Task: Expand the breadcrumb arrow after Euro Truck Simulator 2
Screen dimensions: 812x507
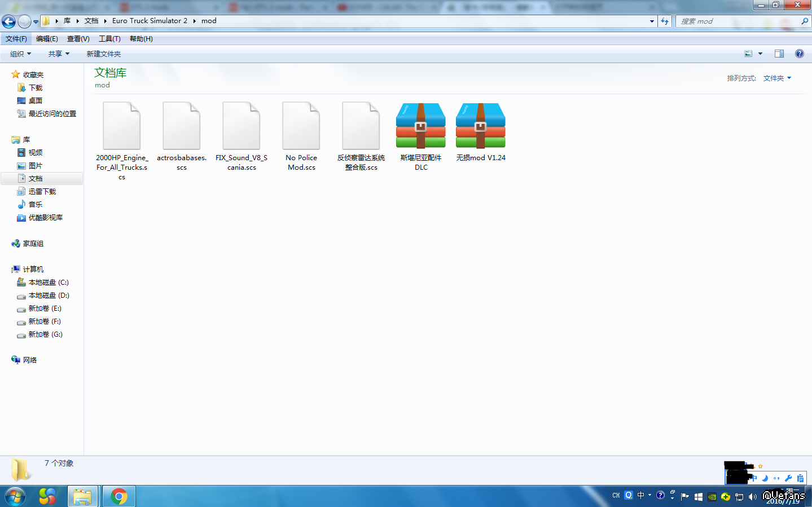Action: pyautogui.click(x=194, y=21)
